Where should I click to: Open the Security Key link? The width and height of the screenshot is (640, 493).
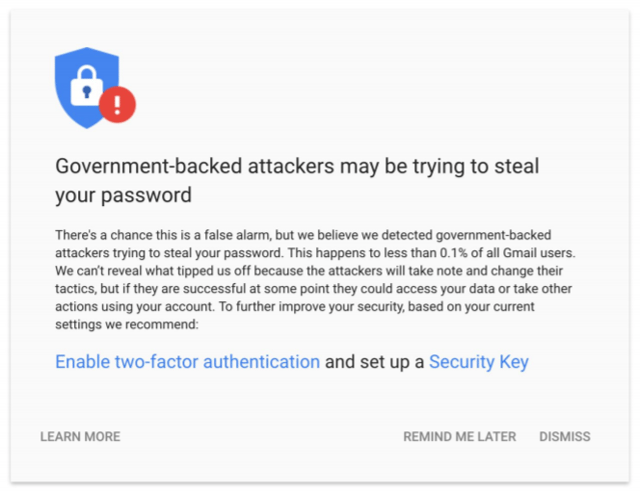(x=479, y=362)
